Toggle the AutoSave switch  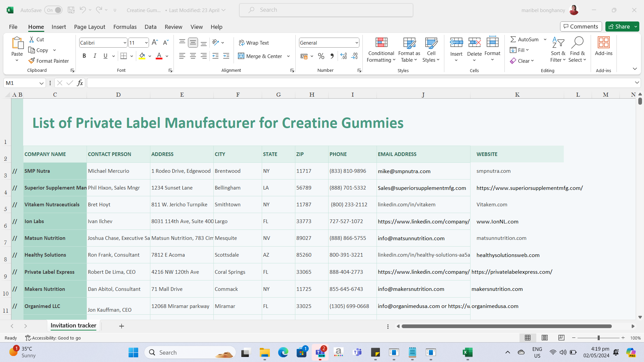(53, 10)
